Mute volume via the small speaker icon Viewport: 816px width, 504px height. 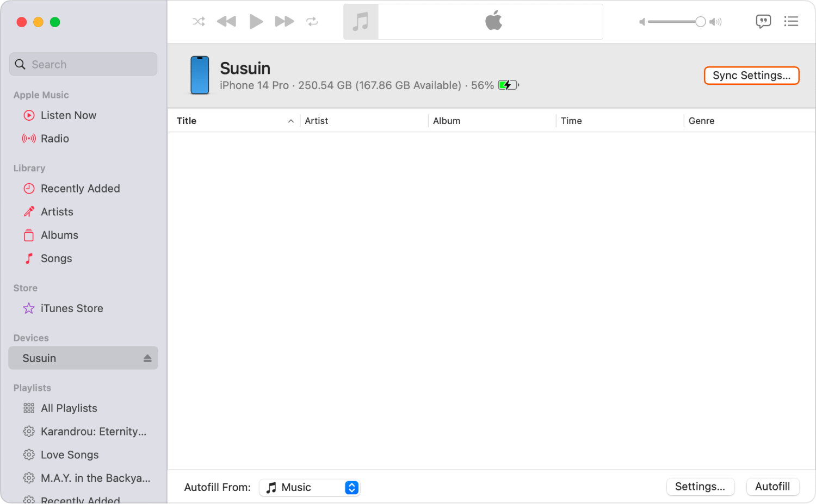(x=642, y=22)
